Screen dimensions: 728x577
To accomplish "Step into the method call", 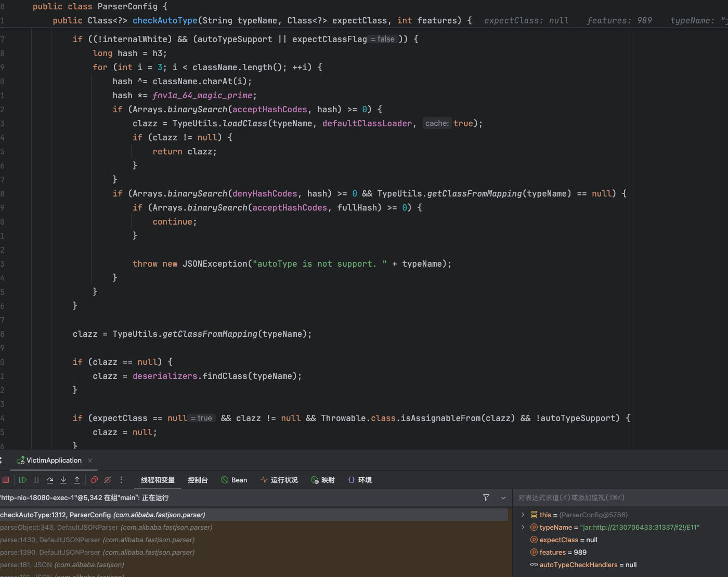I will point(63,480).
